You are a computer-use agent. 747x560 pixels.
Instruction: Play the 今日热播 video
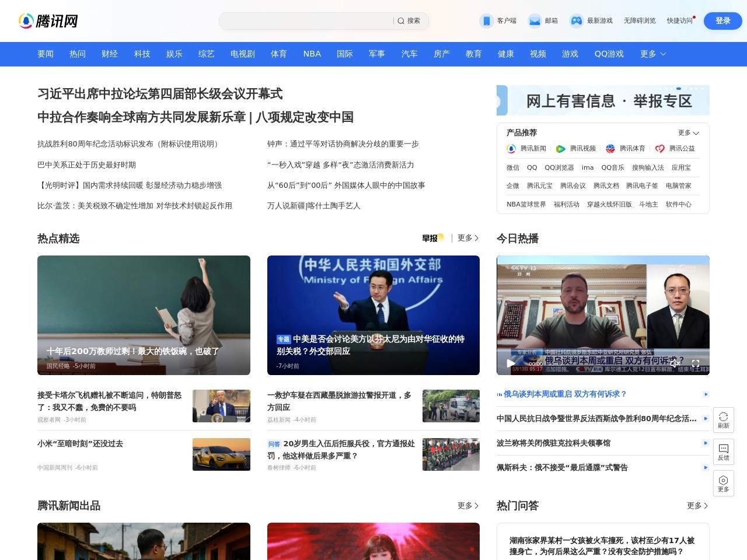pos(511,363)
